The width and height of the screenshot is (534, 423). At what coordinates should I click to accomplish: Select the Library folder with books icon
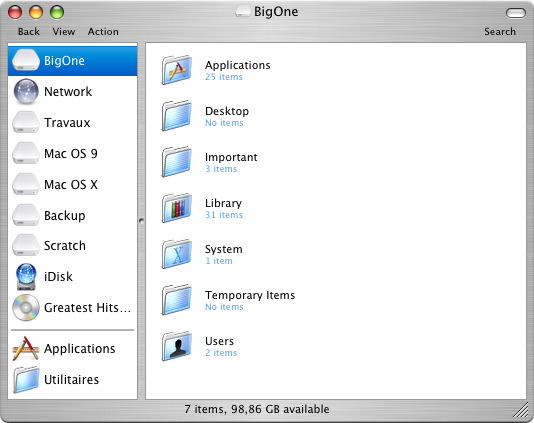(x=177, y=208)
